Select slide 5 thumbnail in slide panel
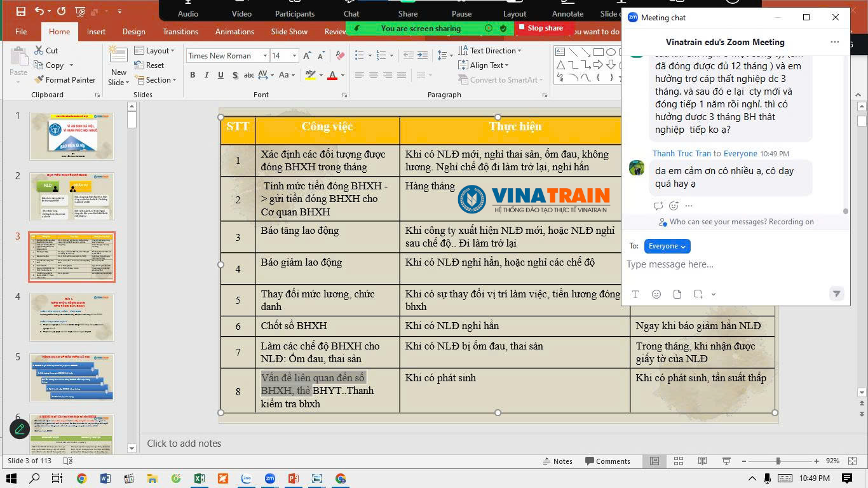The height and width of the screenshot is (488, 868). point(72,377)
